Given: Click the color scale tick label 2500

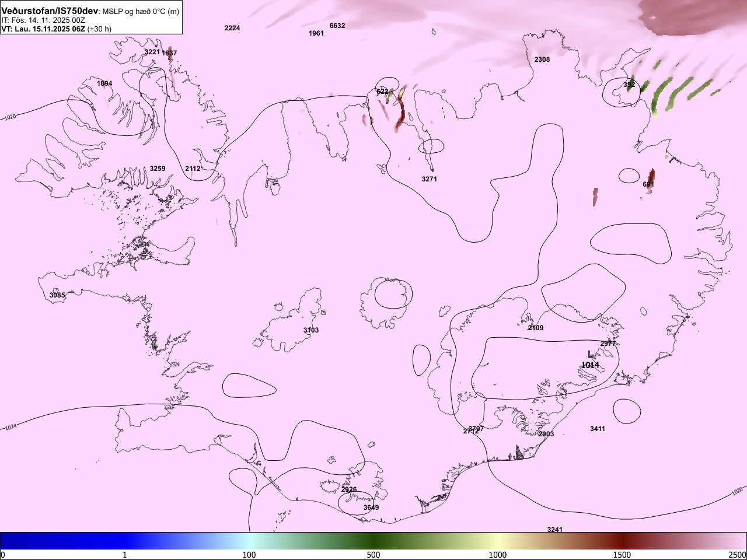Looking at the screenshot, I should click(738, 554).
